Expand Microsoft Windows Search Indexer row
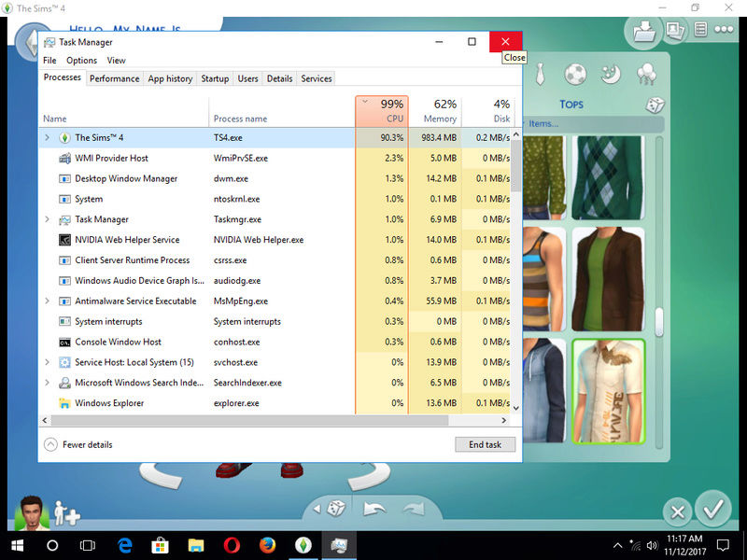The height and width of the screenshot is (560, 747). [x=47, y=383]
